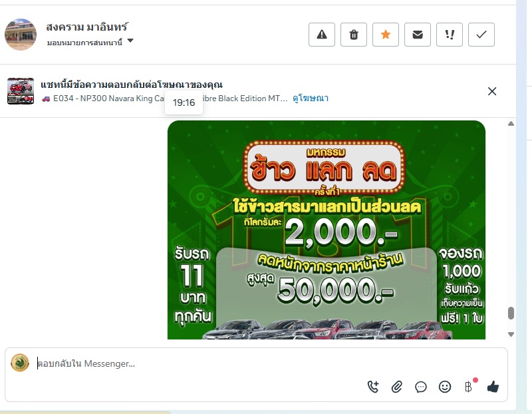The image size is (532, 414).
Task: Mark conversation done with checkmark
Action: 481,35
